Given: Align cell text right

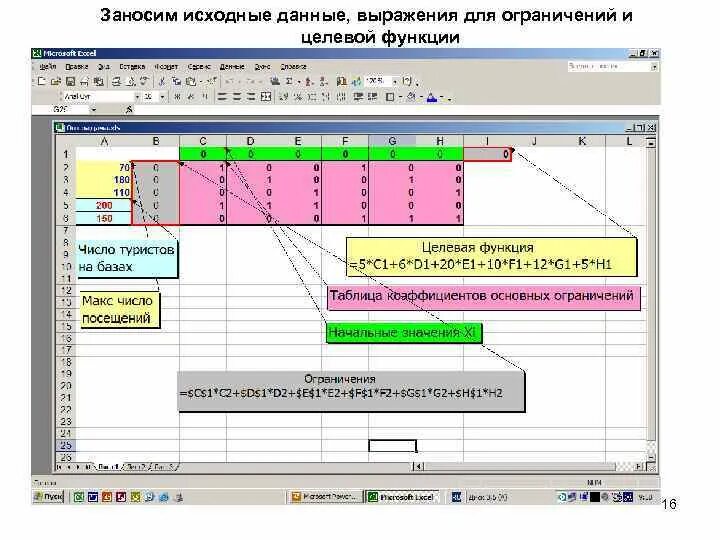Looking at the screenshot, I should [251, 97].
